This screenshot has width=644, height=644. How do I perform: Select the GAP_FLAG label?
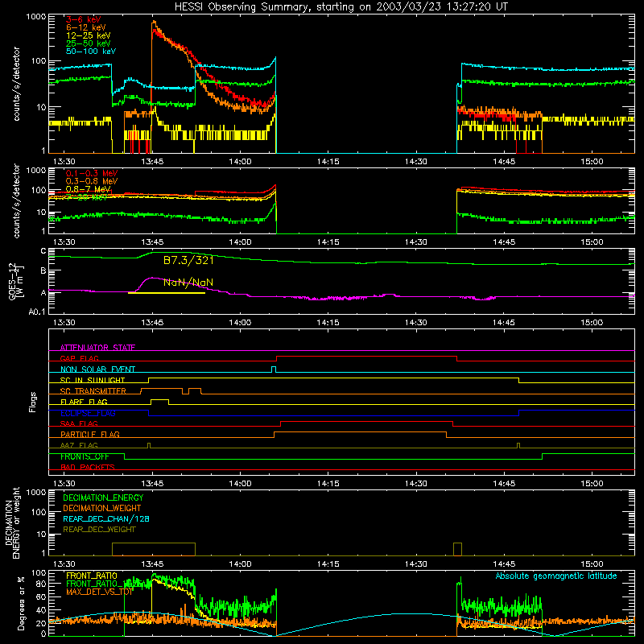point(79,358)
